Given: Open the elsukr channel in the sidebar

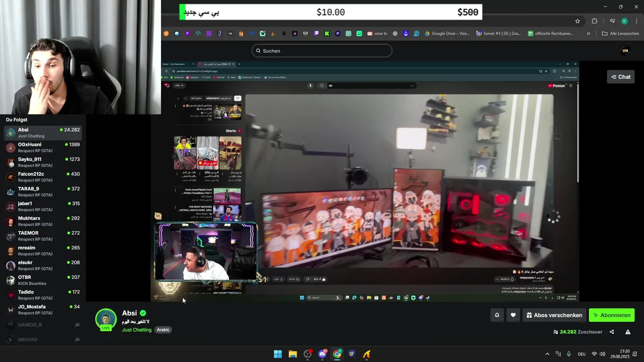Looking at the screenshot, I should point(43,265).
